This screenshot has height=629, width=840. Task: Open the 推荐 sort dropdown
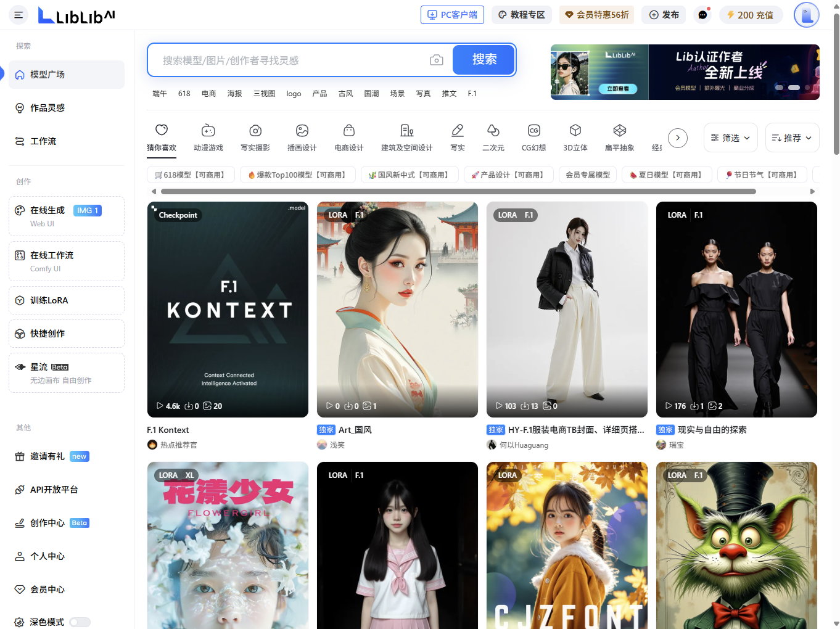point(792,138)
